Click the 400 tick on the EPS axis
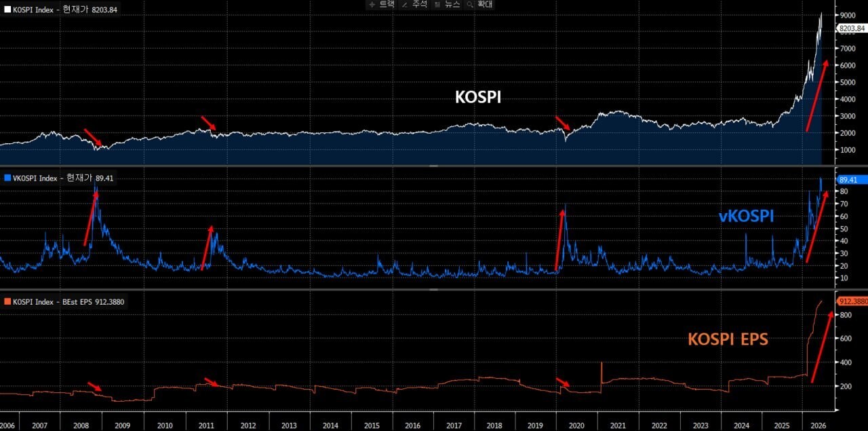This screenshot has height=431, width=868. [x=846, y=362]
